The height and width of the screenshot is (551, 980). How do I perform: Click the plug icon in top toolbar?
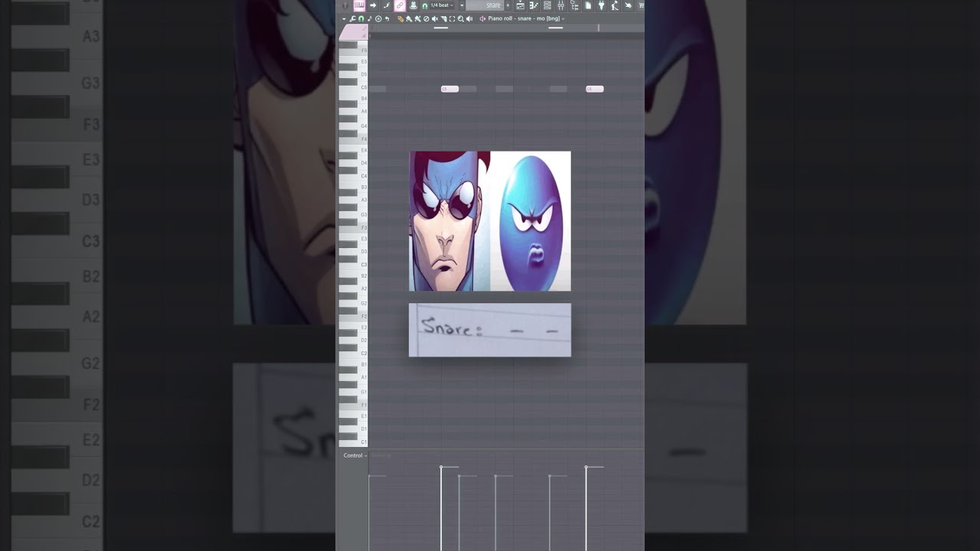coord(601,5)
